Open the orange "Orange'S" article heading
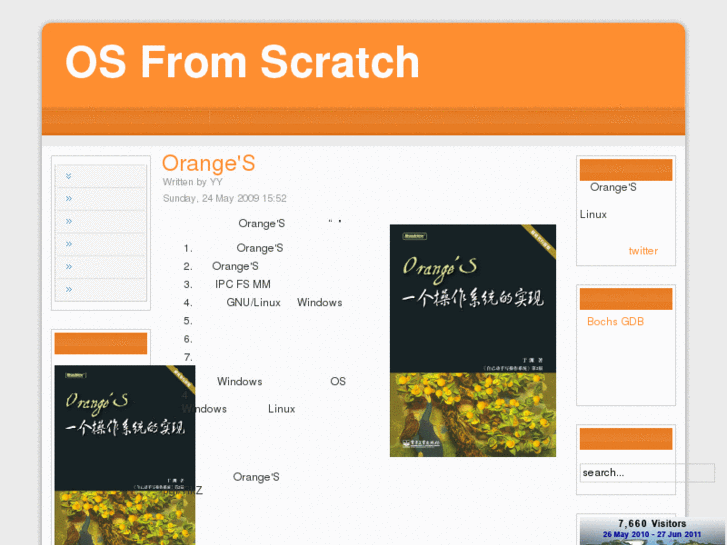The image size is (727, 545). (209, 163)
